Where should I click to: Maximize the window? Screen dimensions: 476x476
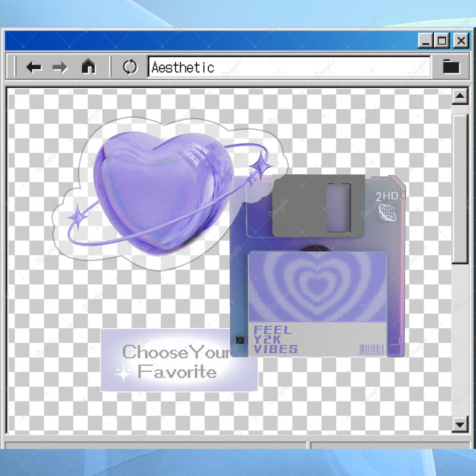pos(442,40)
